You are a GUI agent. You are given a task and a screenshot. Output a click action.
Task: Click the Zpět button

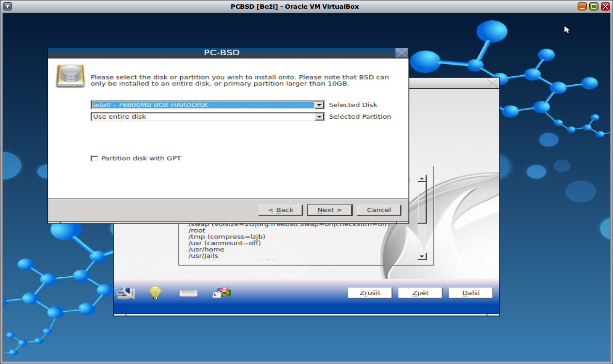tap(420, 292)
